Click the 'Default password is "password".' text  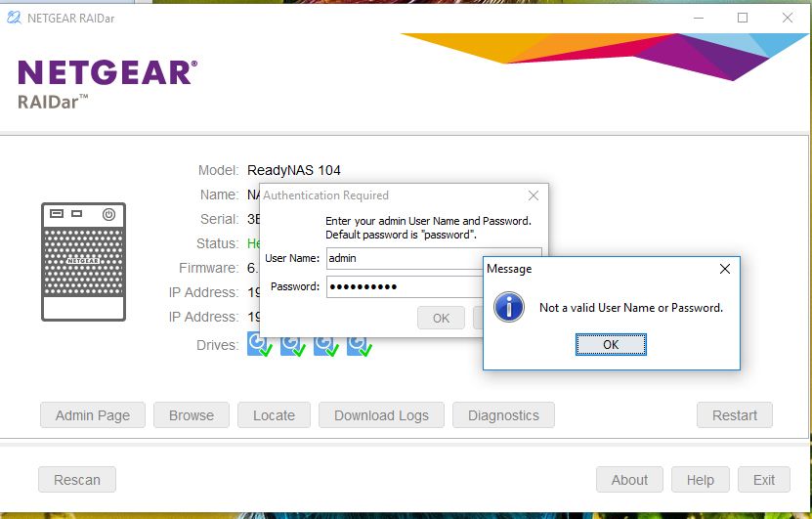point(401,235)
